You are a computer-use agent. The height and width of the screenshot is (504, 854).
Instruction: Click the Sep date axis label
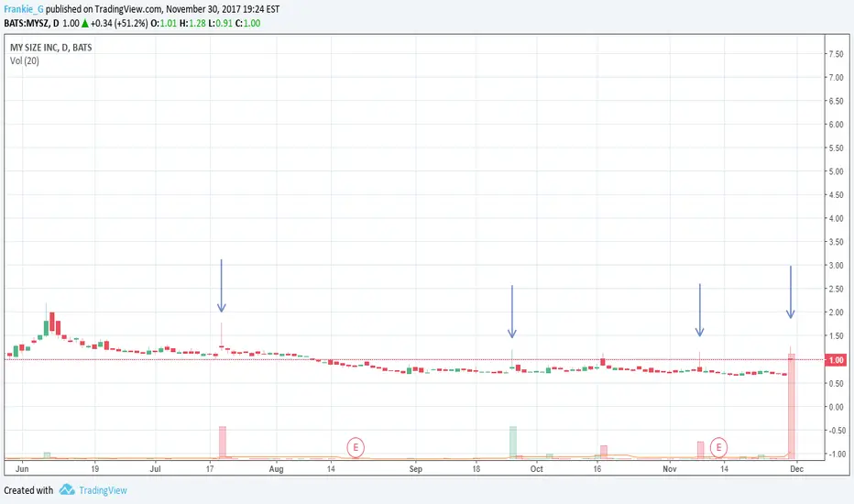[416, 468]
